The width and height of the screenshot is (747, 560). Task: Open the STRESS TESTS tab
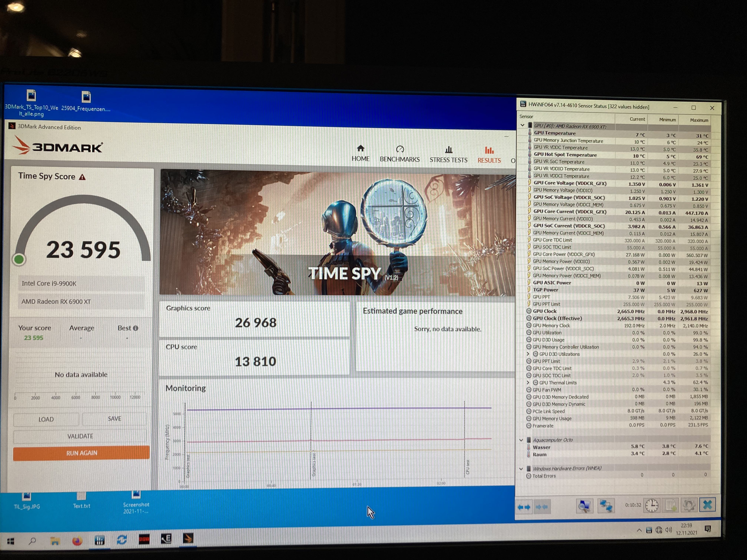tap(449, 155)
